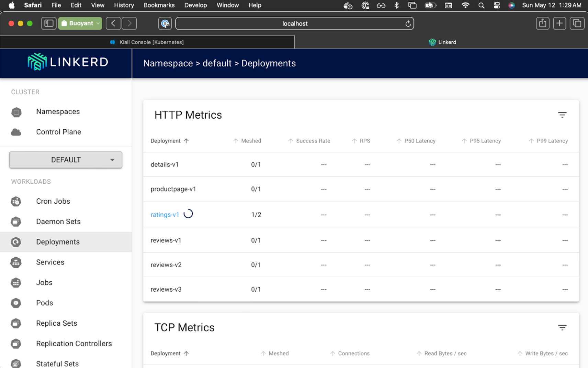Screen dimensions: 588x368
Task: Open Spotlight search in menu bar
Action: (482, 6)
